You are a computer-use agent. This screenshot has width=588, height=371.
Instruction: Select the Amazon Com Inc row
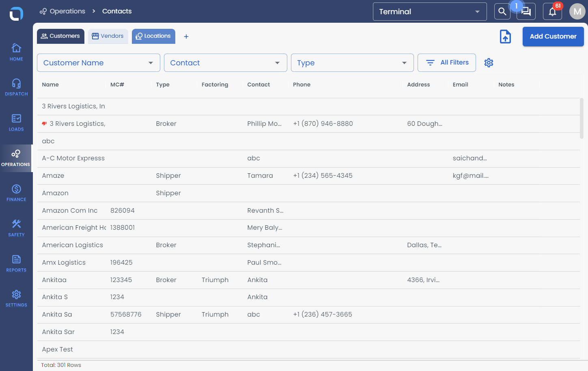coord(308,210)
